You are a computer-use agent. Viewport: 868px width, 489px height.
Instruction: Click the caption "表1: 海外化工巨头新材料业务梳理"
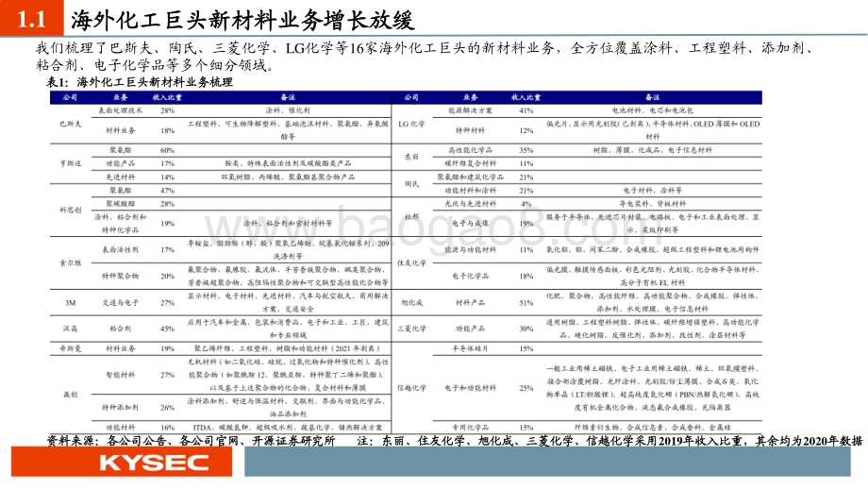(140, 82)
